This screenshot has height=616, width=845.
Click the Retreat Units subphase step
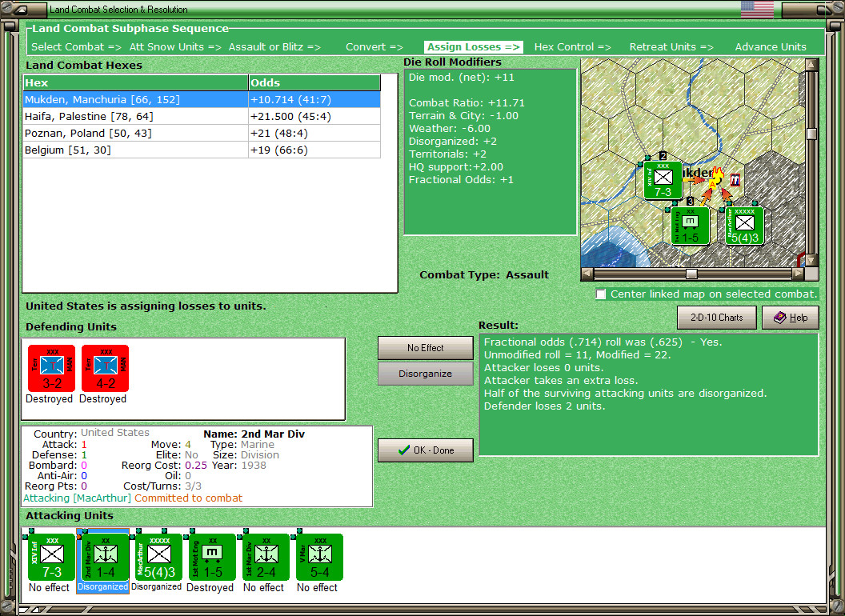[671, 47]
